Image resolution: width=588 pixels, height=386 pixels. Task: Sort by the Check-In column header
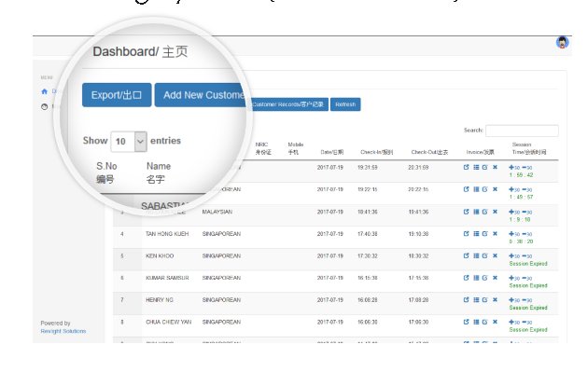coord(376,152)
